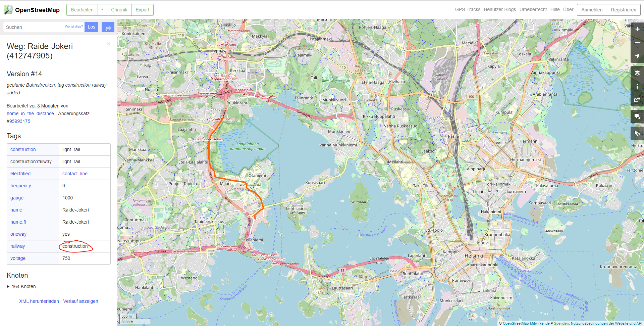Screen dimensions: 644x326
Task: Open the map layers panel
Action: click(637, 73)
